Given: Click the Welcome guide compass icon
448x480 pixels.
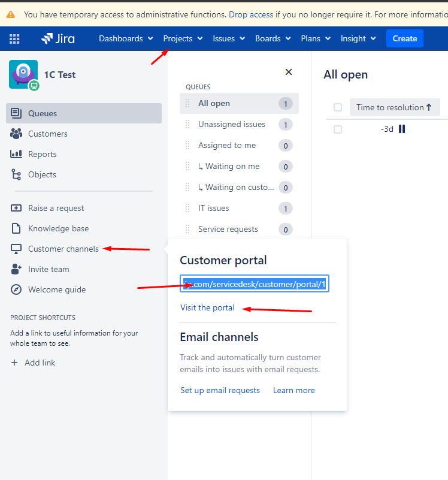Looking at the screenshot, I should (16, 289).
